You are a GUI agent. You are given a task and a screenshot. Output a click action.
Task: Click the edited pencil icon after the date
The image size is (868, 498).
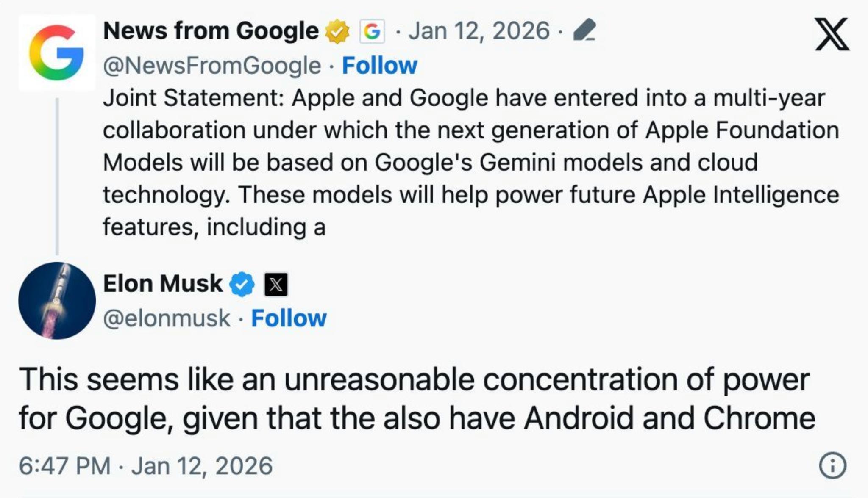coord(584,30)
